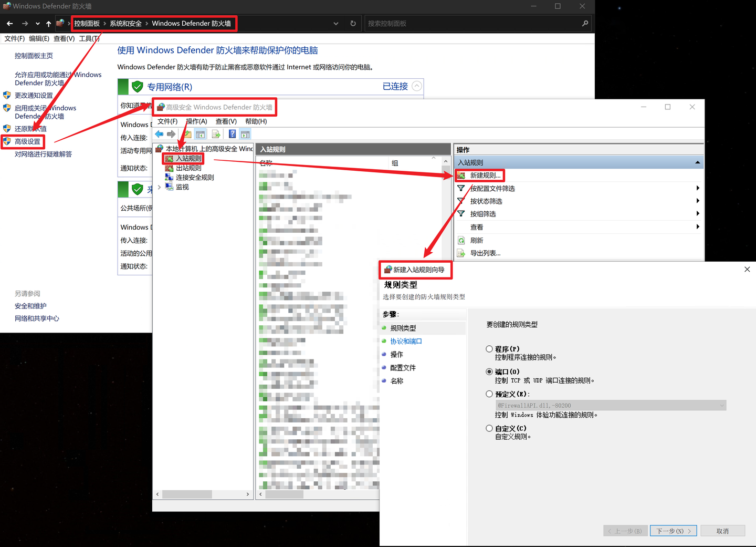The image size is (756, 547).
Task: Click the 协议和端口 step in the wizard
Action: 406,342
